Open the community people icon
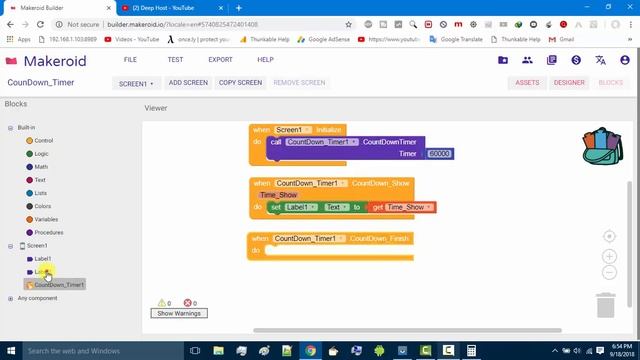Screen dimensions: 640x360 [x=527, y=60]
